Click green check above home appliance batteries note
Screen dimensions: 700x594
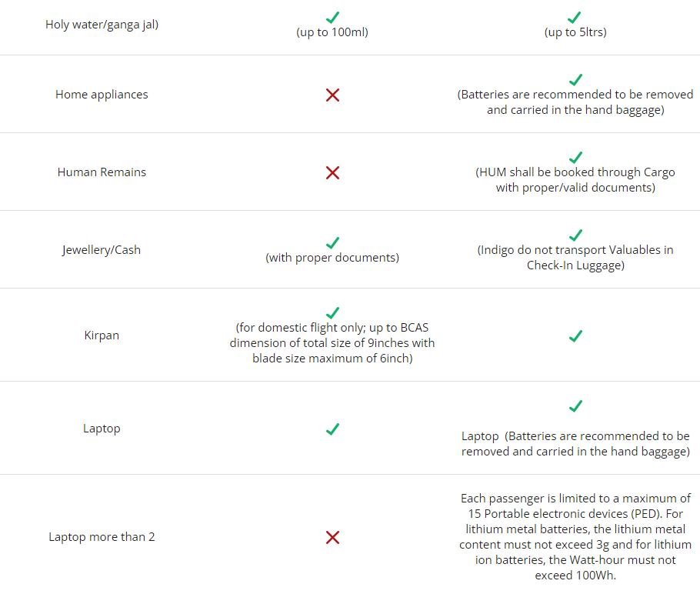click(x=575, y=79)
